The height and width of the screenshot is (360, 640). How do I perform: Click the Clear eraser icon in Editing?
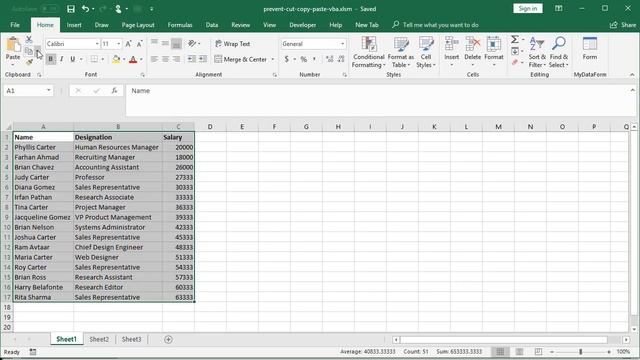pyautogui.click(x=515, y=62)
